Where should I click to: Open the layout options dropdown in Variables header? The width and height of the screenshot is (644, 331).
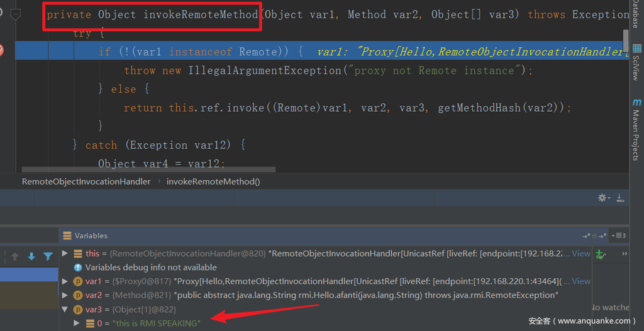tap(619, 236)
